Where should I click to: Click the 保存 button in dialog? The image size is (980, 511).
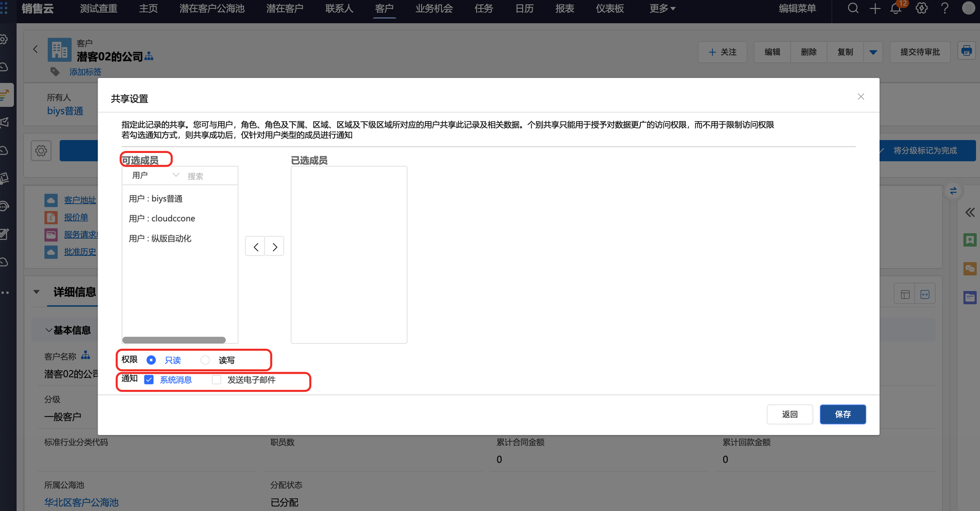click(842, 414)
